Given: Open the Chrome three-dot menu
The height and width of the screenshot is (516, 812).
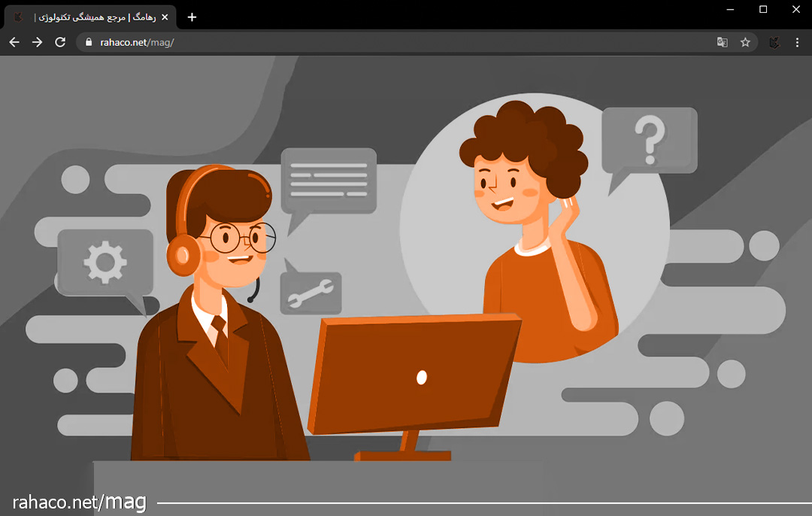Looking at the screenshot, I should pos(798,43).
